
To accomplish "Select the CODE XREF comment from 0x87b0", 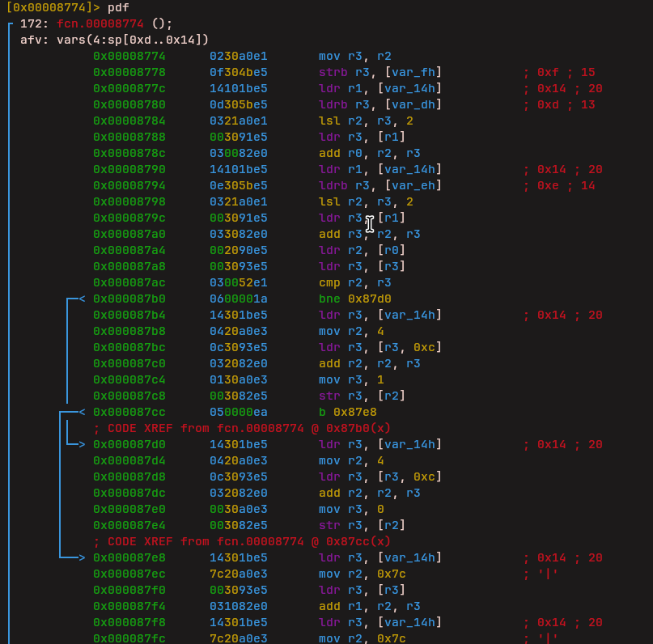I will click(x=242, y=428).
